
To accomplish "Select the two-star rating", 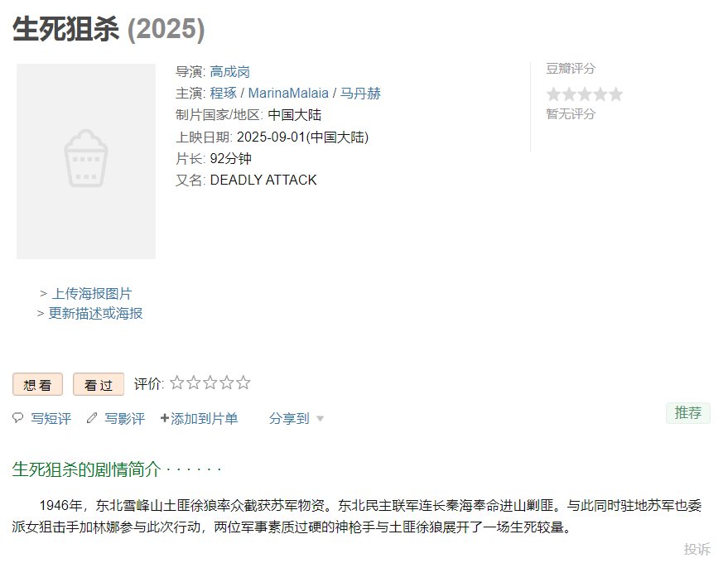I will point(194,383).
